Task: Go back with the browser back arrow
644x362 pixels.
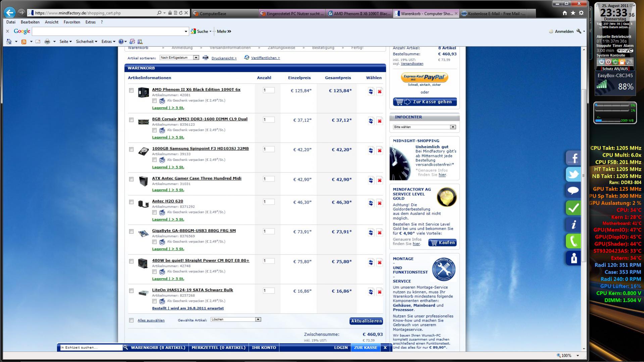Action: [10, 13]
